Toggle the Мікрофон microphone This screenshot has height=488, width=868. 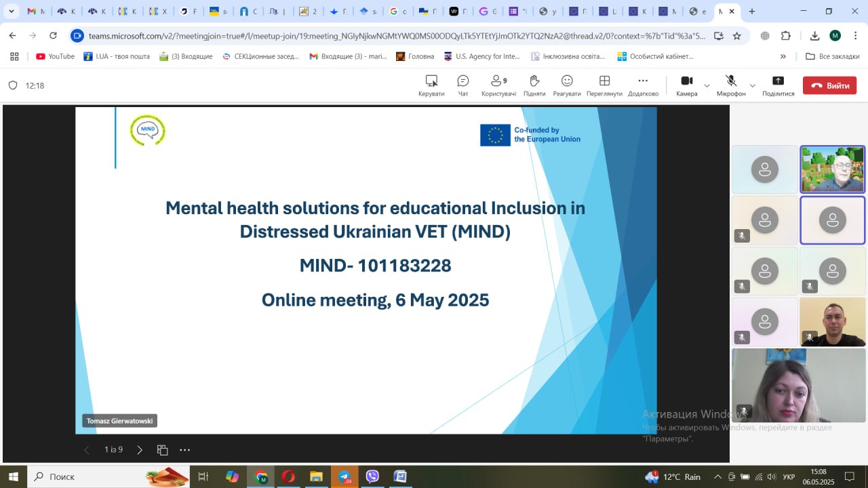(731, 85)
